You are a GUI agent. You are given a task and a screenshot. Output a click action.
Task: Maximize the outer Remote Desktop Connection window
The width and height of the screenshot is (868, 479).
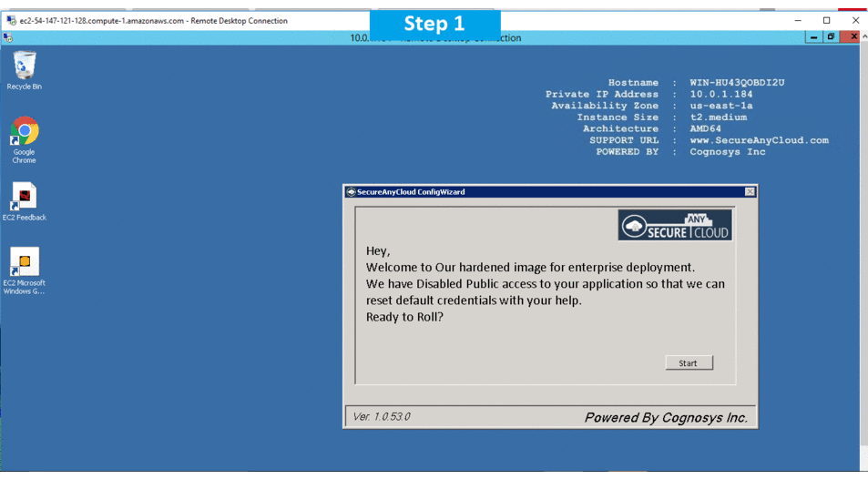(826, 20)
